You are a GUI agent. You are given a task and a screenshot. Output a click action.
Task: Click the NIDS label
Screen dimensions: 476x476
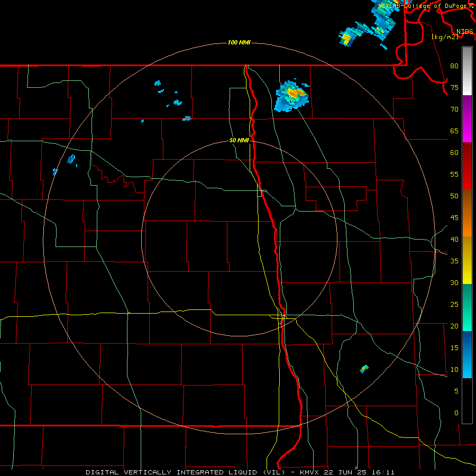coord(464,31)
